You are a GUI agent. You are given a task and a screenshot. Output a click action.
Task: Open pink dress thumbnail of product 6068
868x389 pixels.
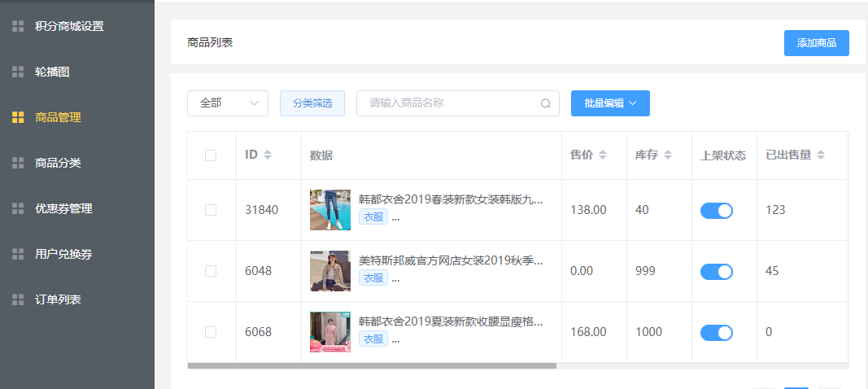click(330, 332)
